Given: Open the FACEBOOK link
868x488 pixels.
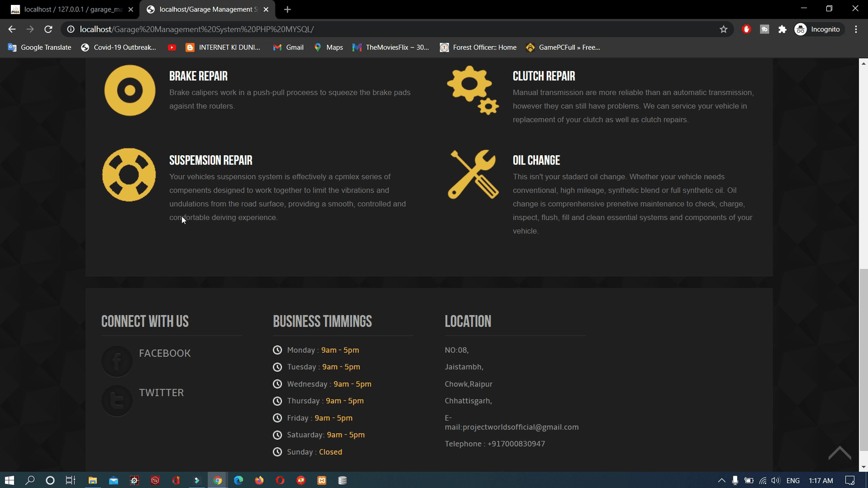Looking at the screenshot, I should tap(164, 353).
